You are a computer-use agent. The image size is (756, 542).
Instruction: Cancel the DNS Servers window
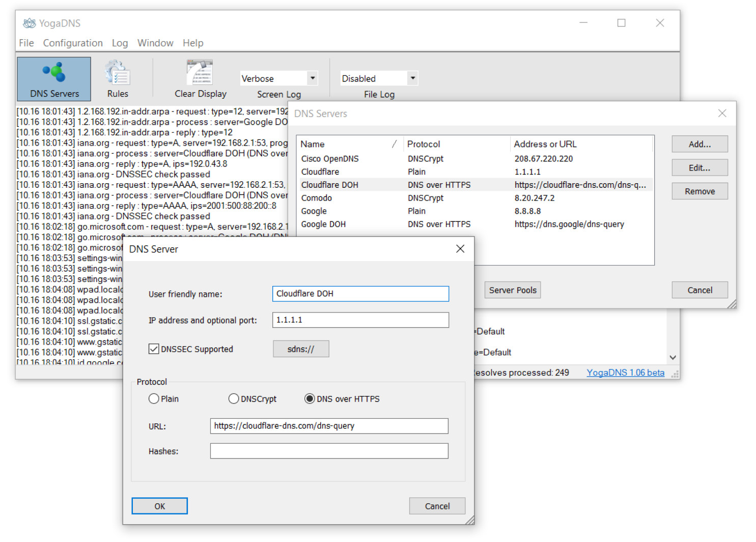tap(699, 290)
